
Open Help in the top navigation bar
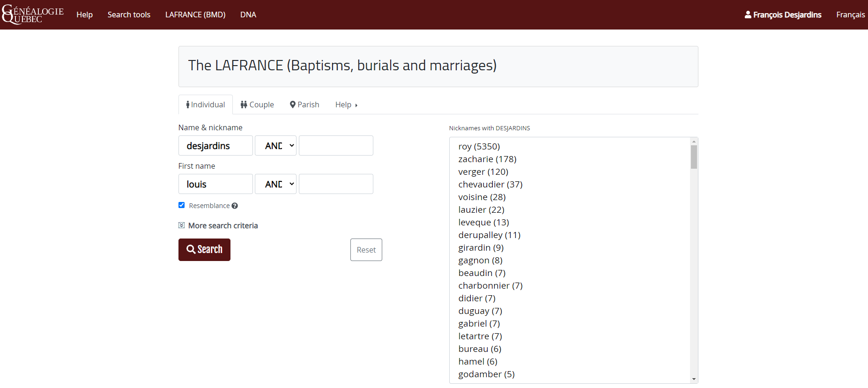coord(85,15)
